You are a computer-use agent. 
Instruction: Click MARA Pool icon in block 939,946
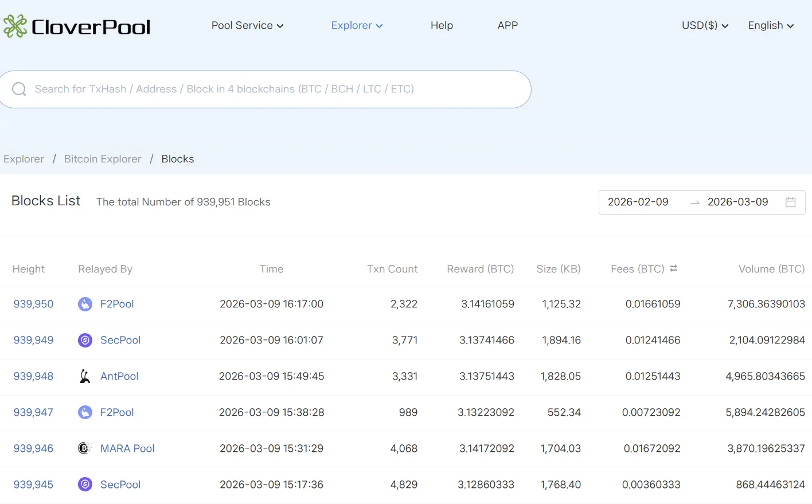coord(85,449)
